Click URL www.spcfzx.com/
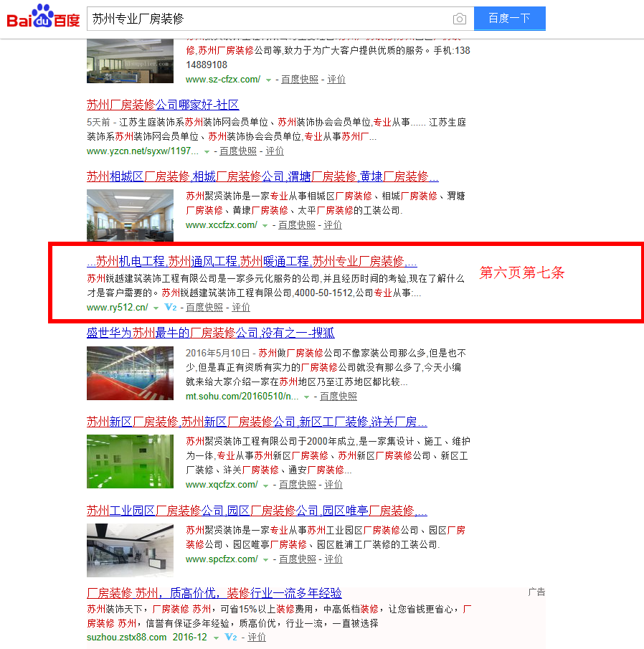The width and height of the screenshot is (644, 649). 222,559
